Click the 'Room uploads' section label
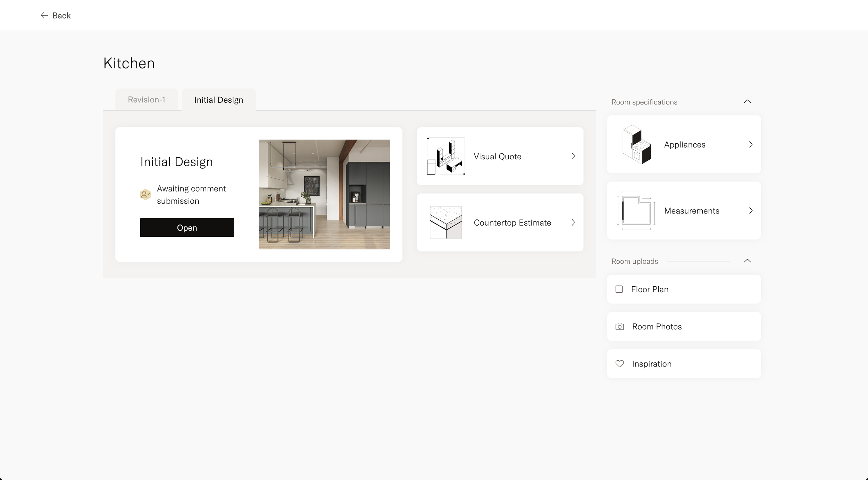 634,261
